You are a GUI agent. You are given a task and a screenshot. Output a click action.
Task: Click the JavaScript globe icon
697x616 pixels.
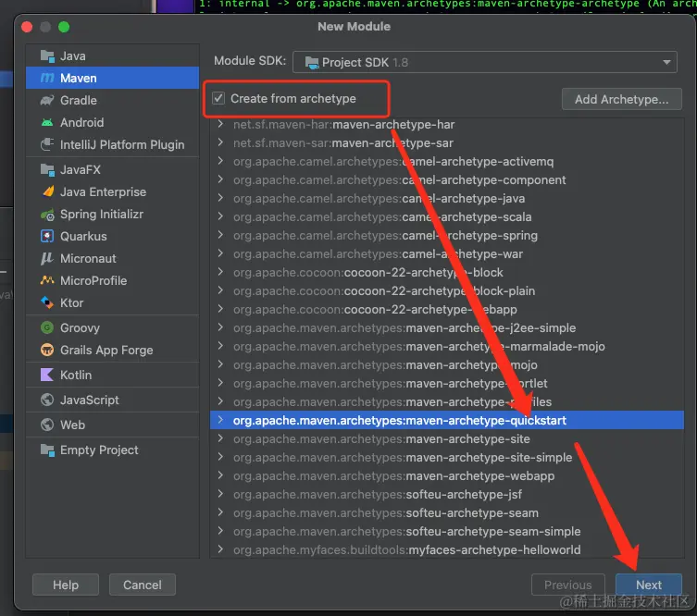pos(47,400)
